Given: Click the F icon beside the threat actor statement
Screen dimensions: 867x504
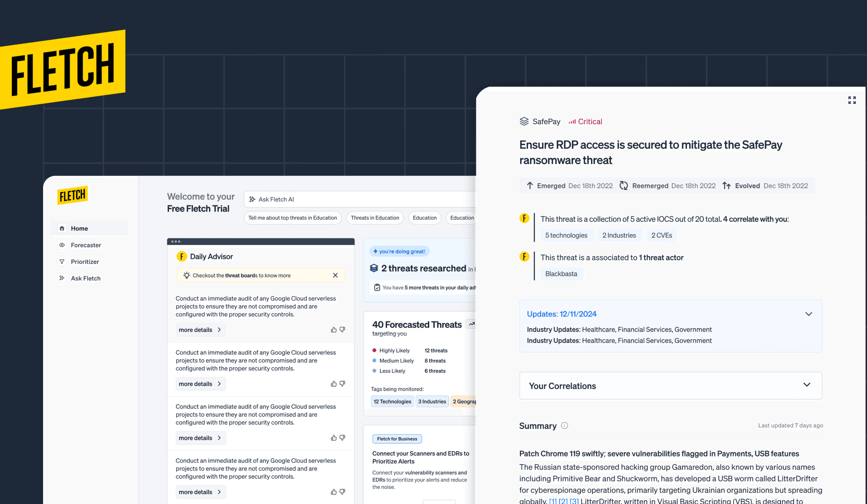Looking at the screenshot, I should point(525,257).
